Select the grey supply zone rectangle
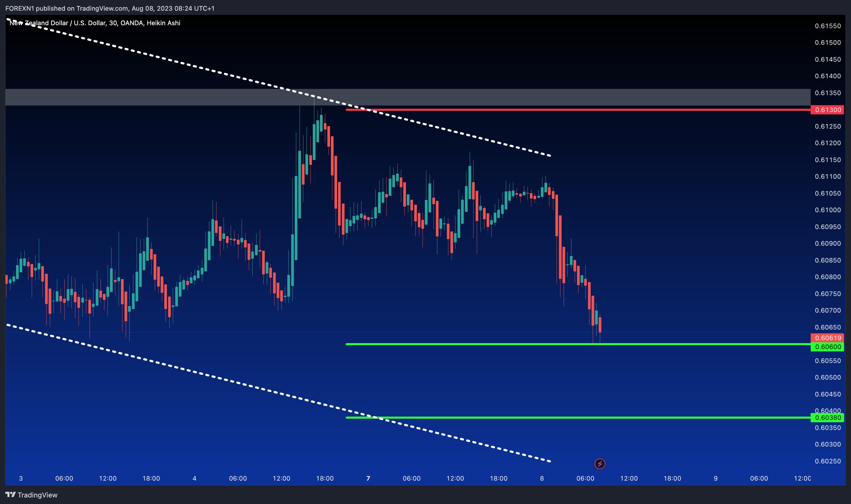 pos(408,97)
